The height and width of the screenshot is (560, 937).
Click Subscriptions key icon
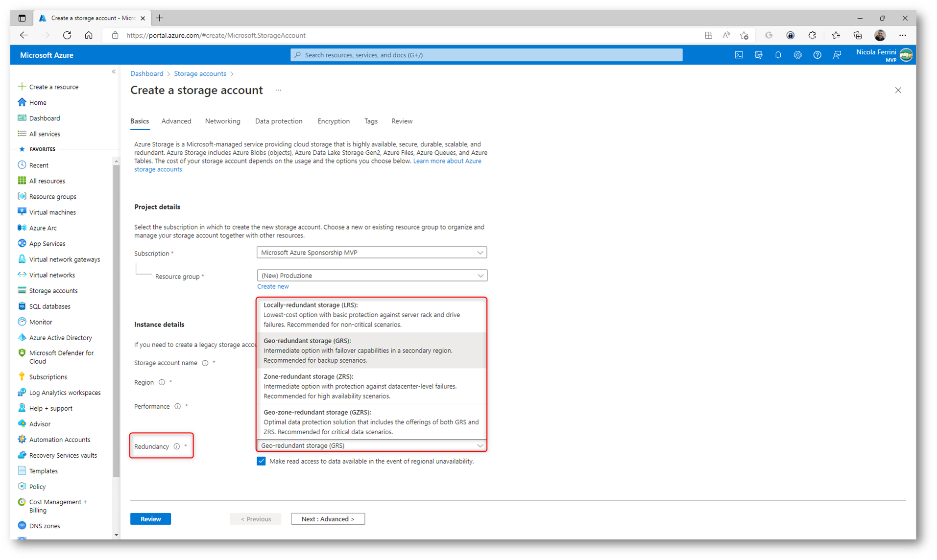22,376
